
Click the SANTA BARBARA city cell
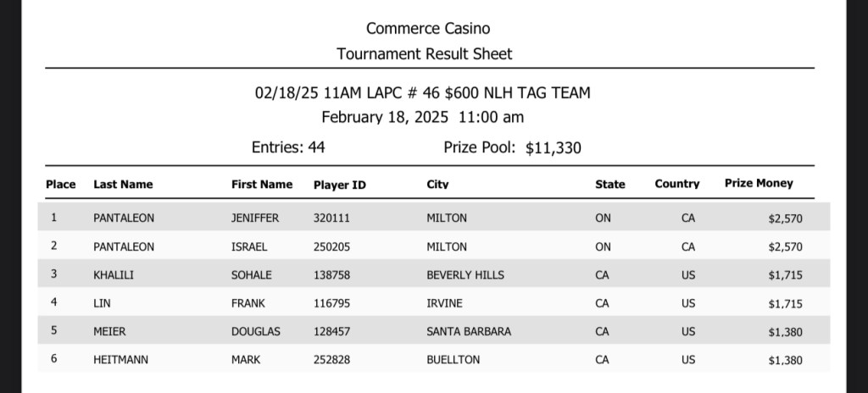(469, 331)
